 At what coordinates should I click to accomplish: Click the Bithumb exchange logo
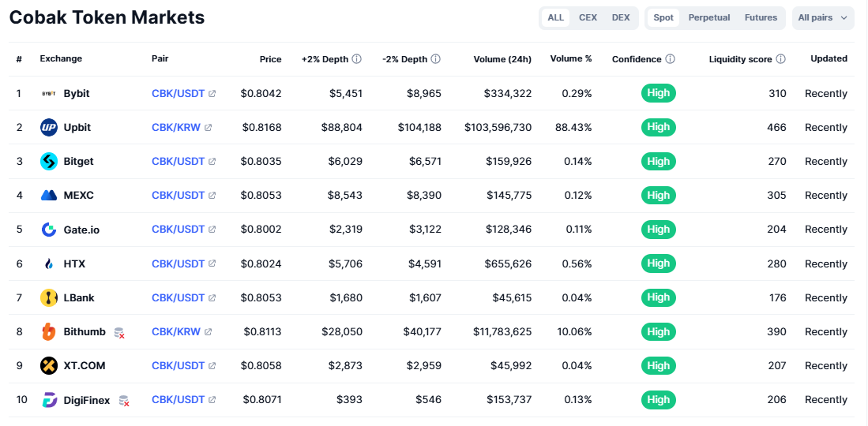[49, 332]
